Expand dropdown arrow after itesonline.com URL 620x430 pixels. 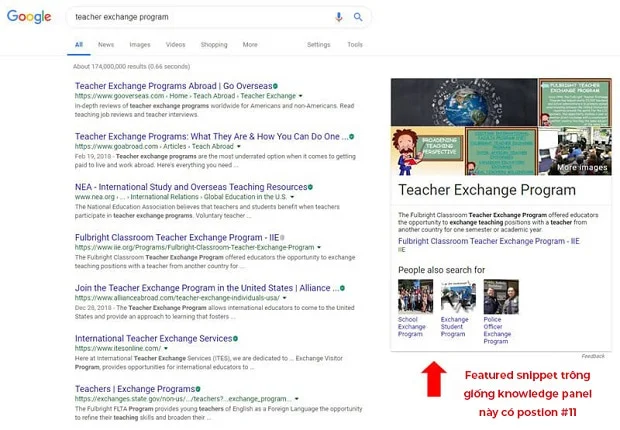[166, 349]
